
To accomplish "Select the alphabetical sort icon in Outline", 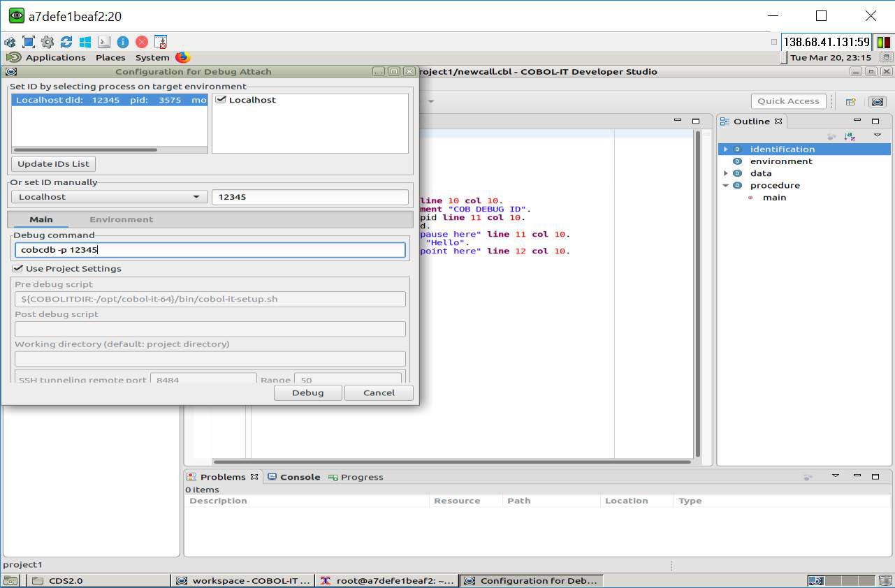I will pos(850,135).
